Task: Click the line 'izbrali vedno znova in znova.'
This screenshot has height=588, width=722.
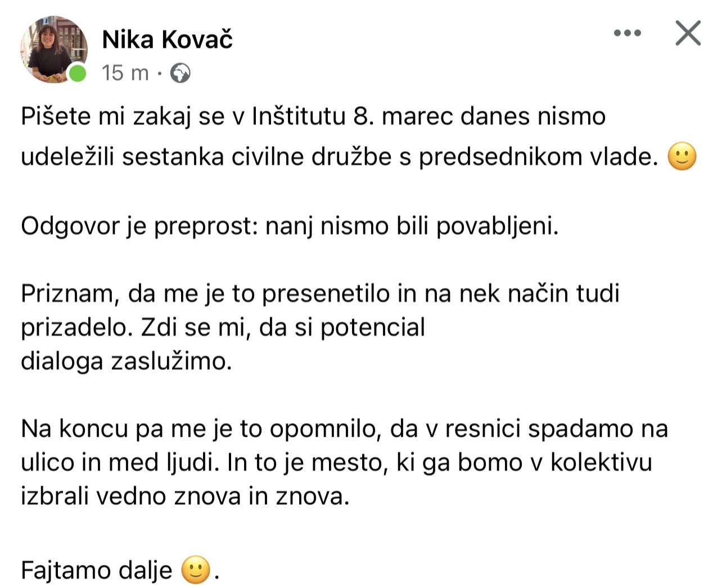Action: click(x=185, y=496)
